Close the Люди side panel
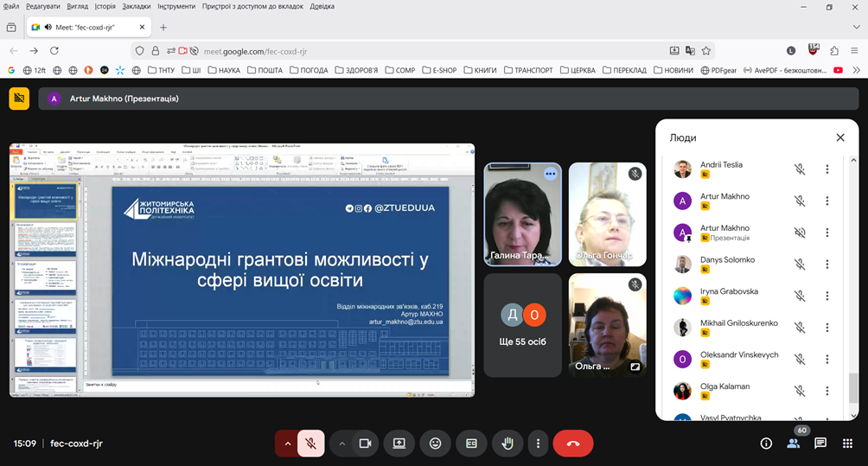 pyautogui.click(x=839, y=137)
